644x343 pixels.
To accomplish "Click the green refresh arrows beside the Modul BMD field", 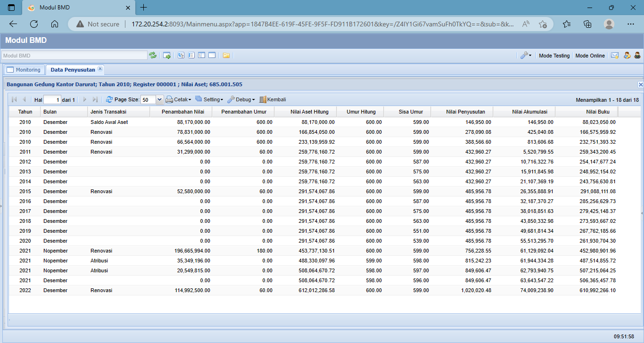I will click(153, 55).
